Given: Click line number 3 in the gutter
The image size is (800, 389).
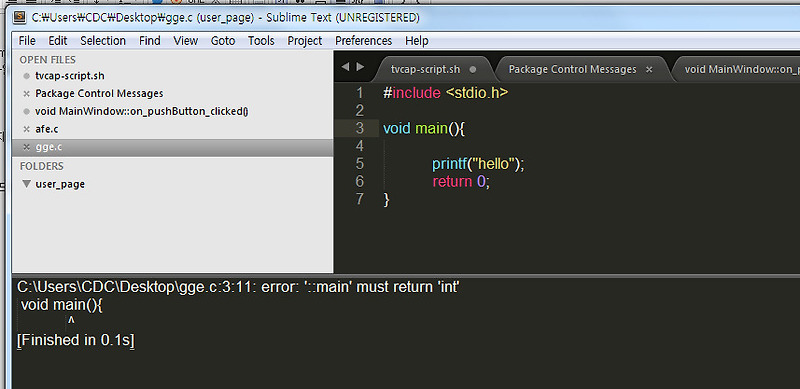Looking at the screenshot, I should (x=360, y=128).
